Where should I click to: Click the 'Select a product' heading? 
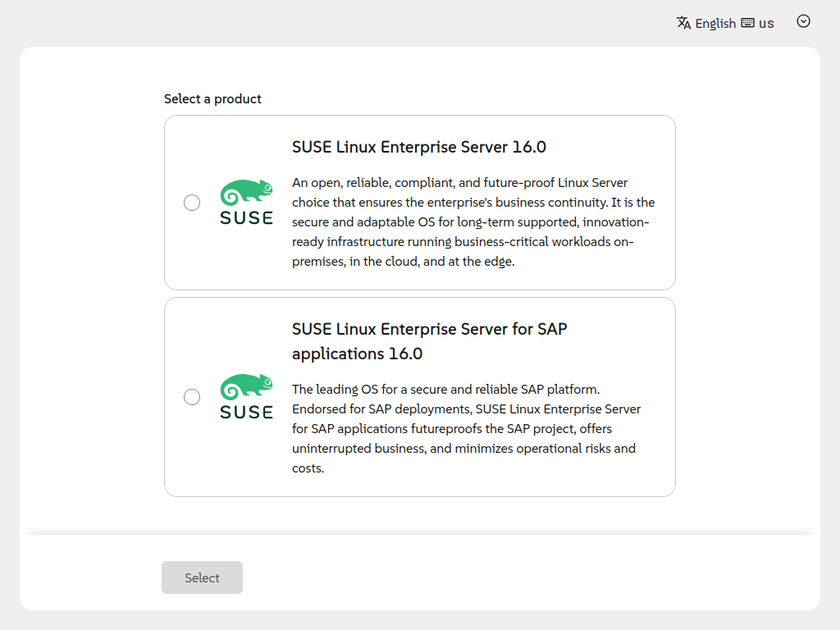pos(212,98)
